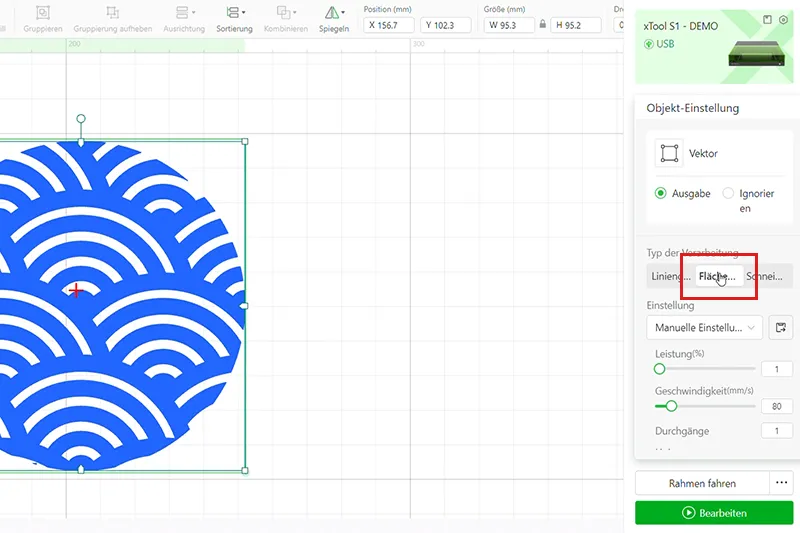Select the Ignorieren radio button
Screen dimensions: 800x533
(728, 193)
